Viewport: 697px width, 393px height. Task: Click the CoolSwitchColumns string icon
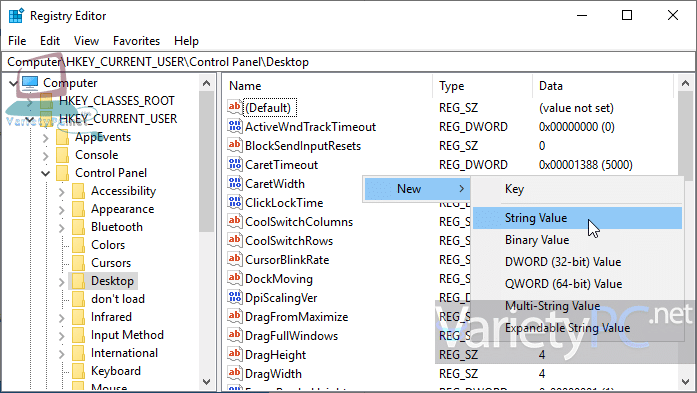pyautogui.click(x=235, y=221)
